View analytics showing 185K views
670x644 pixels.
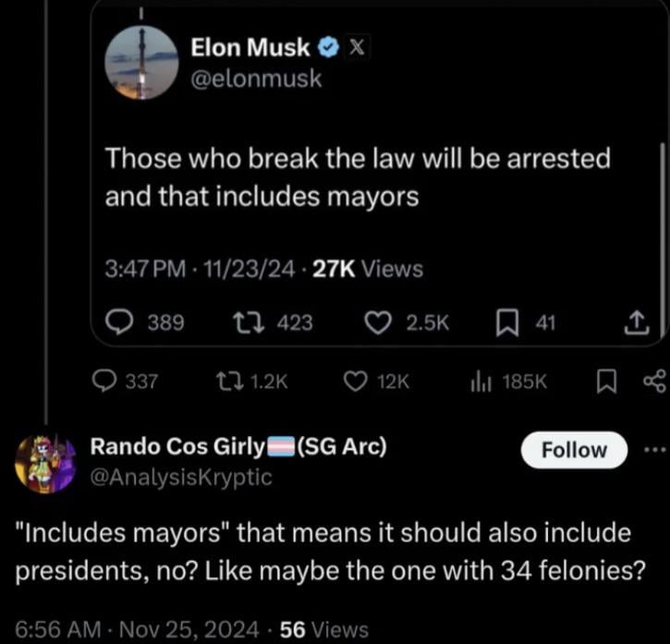click(481, 381)
